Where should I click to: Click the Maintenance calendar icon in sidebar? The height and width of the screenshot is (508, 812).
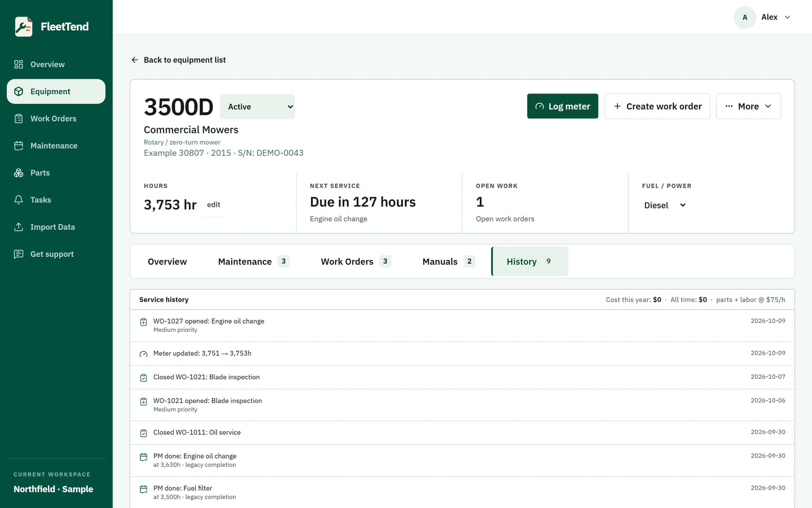(x=19, y=146)
